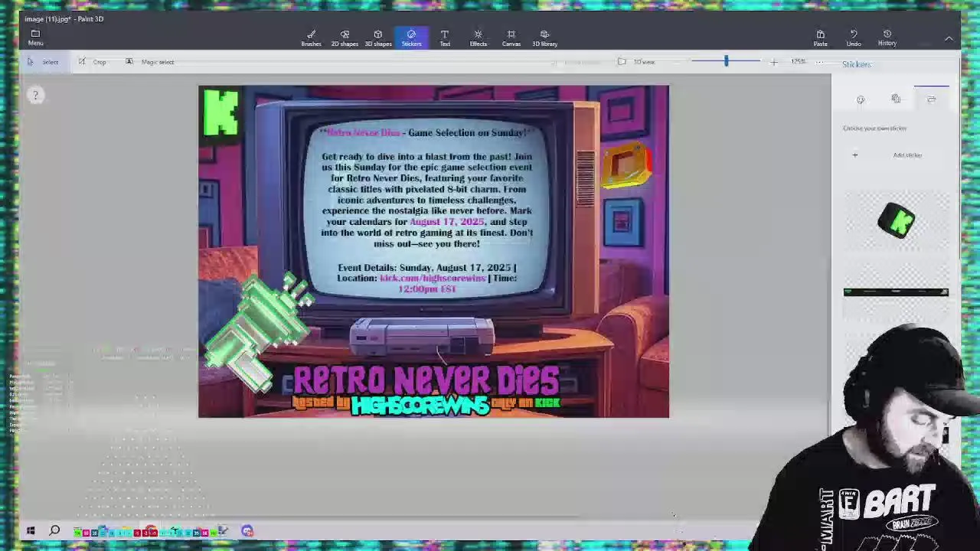The width and height of the screenshot is (980, 551).
Task: Switch to the stickers smiley tab
Action: tap(861, 99)
